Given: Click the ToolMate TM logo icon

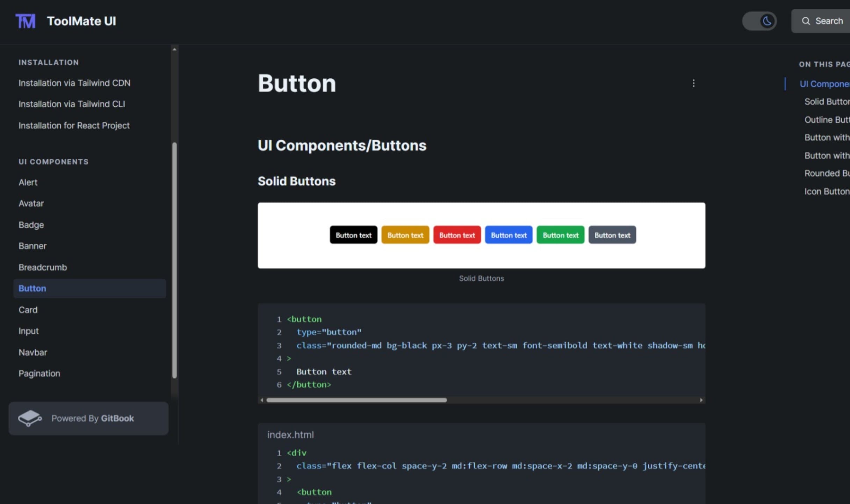Looking at the screenshot, I should click(x=25, y=21).
